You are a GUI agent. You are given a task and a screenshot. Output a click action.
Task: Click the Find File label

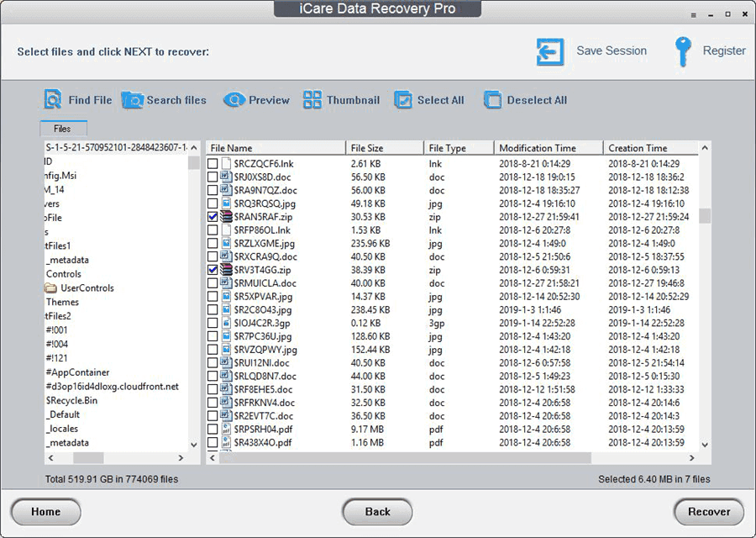pyautogui.click(x=90, y=100)
